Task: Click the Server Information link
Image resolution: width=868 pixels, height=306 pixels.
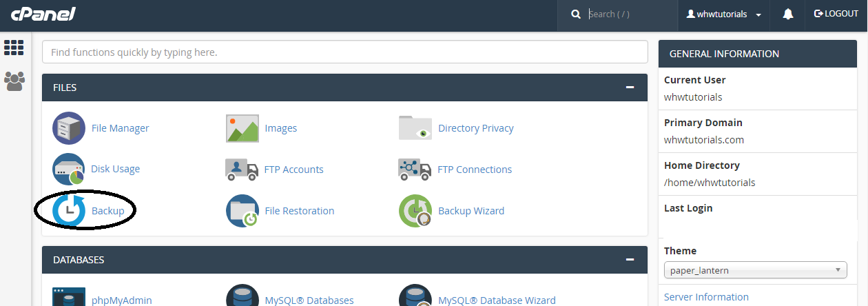Action: pyautogui.click(x=706, y=297)
